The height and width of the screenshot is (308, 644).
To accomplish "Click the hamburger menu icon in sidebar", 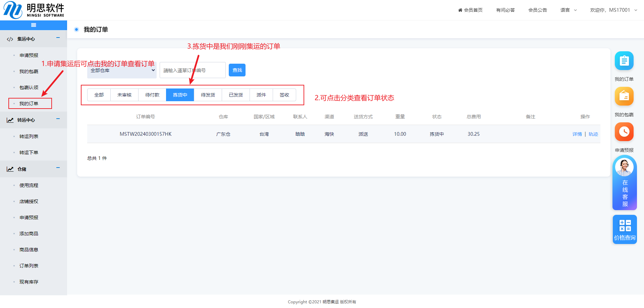I will (34, 25).
